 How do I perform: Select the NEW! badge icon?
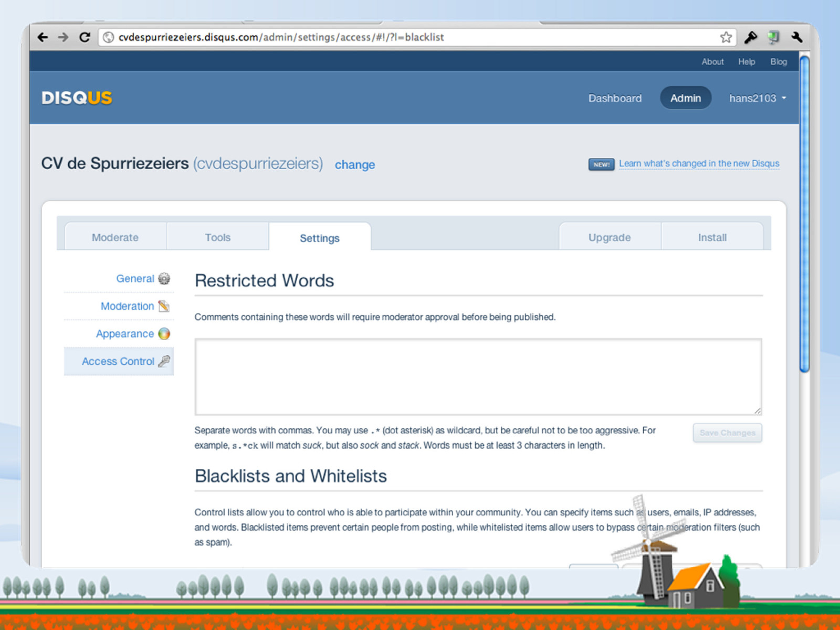coord(601,164)
